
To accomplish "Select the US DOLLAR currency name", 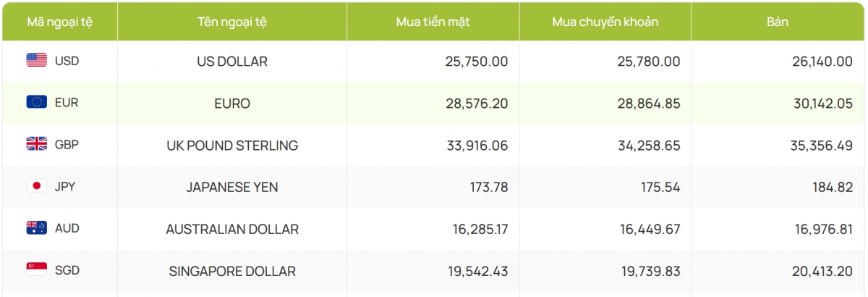I will 232,62.
